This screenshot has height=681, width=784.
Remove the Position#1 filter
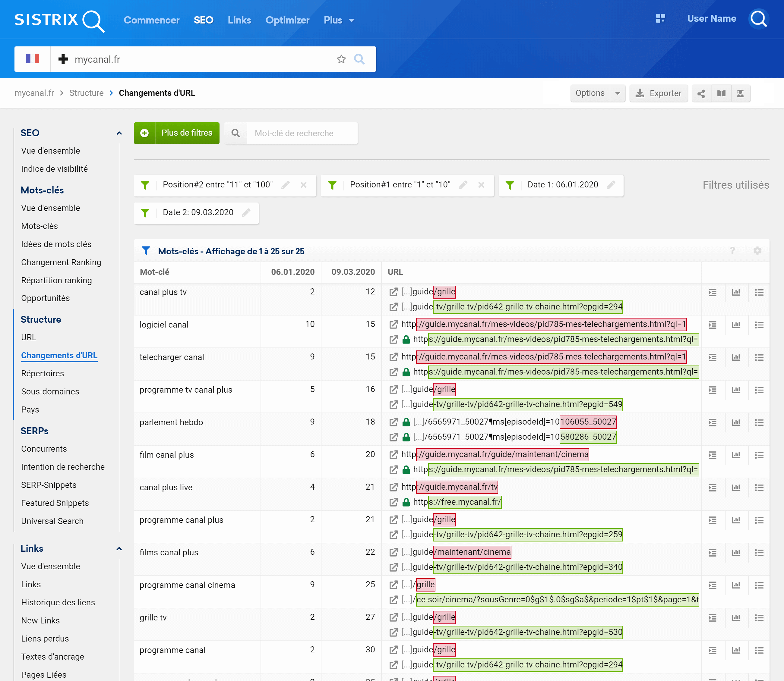[x=481, y=185]
